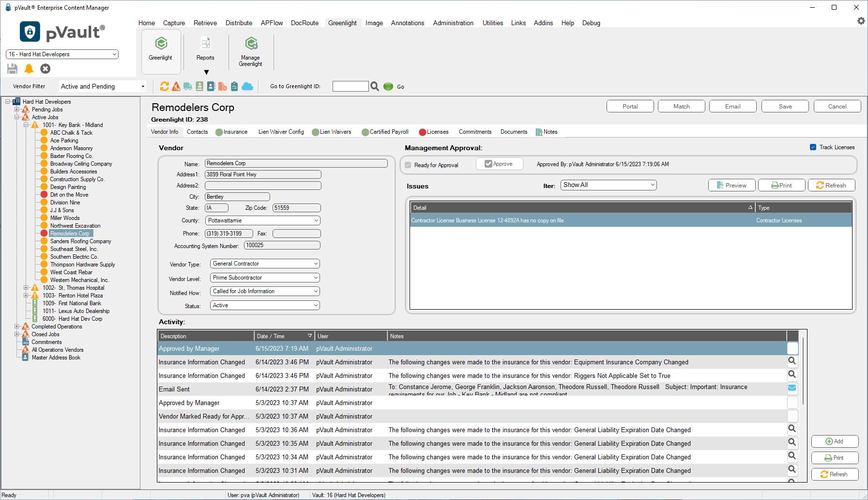This screenshot has width=868, height=500.
Task: Open the Status dropdown showing Active
Action: pyautogui.click(x=265, y=305)
